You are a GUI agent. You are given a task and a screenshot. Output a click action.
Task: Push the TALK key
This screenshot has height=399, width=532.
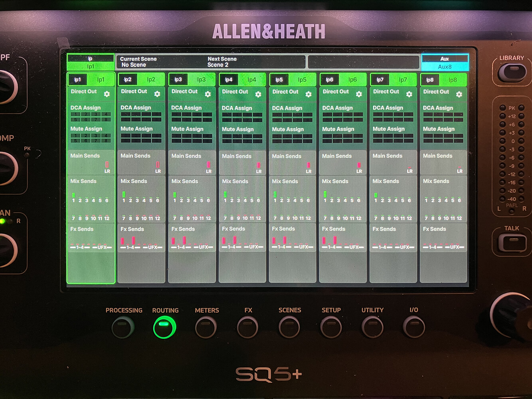click(512, 243)
